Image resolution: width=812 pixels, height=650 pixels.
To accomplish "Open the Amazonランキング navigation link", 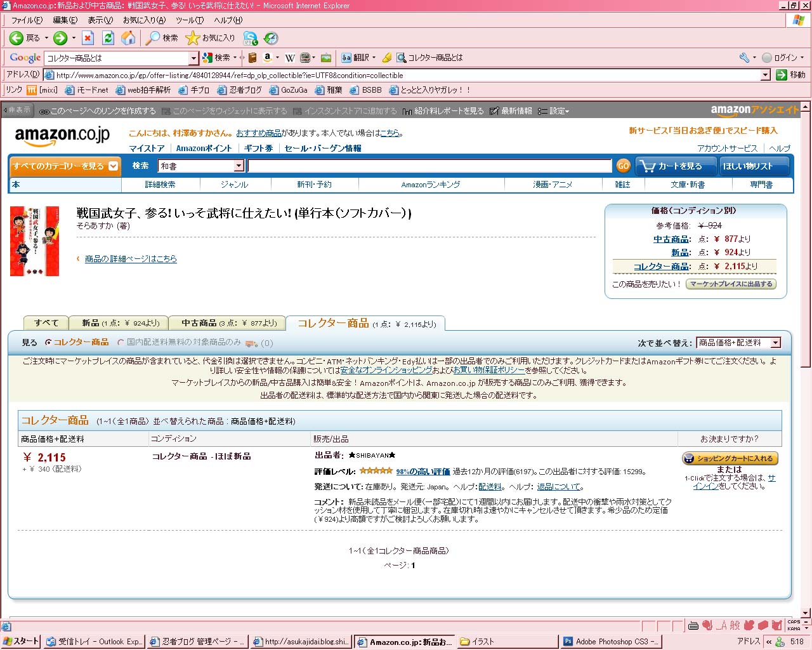I will pyautogui.click(x=431, y=185).
